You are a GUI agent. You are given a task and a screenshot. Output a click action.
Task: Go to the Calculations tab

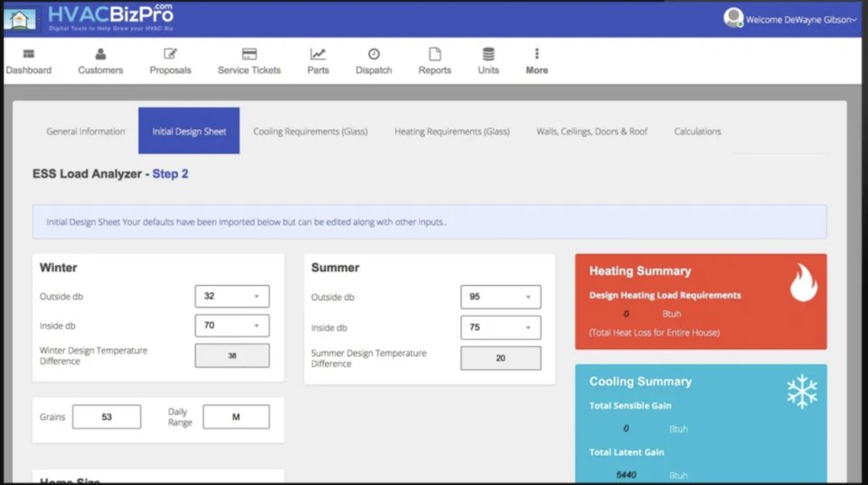tap(697, 131)
